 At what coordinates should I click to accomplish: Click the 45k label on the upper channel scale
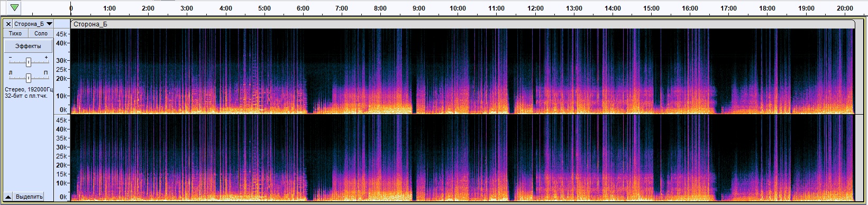tap(62, 35)
